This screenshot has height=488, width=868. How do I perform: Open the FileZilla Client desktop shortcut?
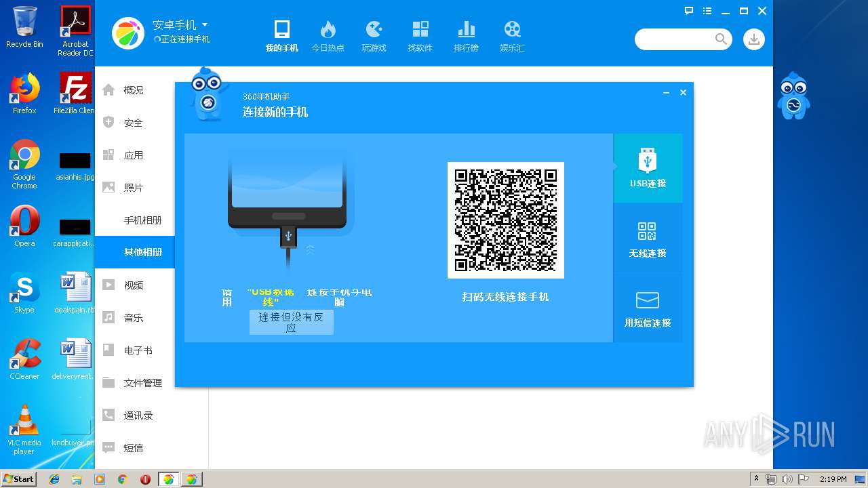[75, 94]
